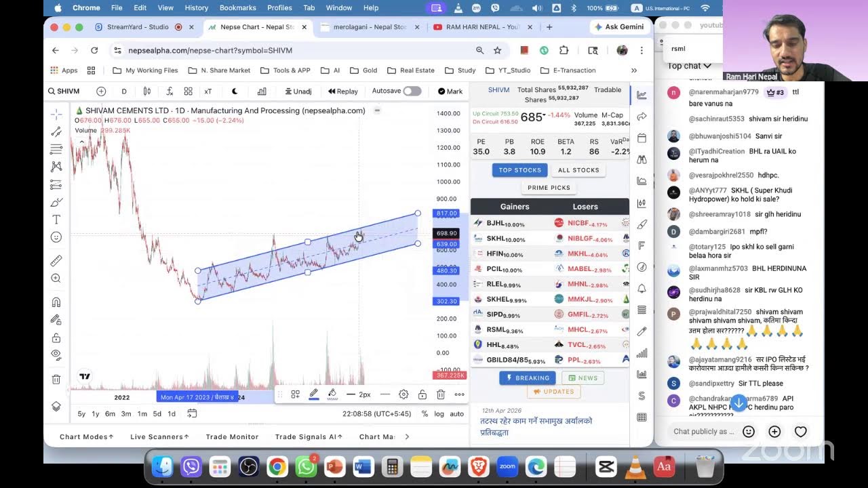Open the go to date calendar icon
This screenshot has height=488, width=868.
(192, 413)
